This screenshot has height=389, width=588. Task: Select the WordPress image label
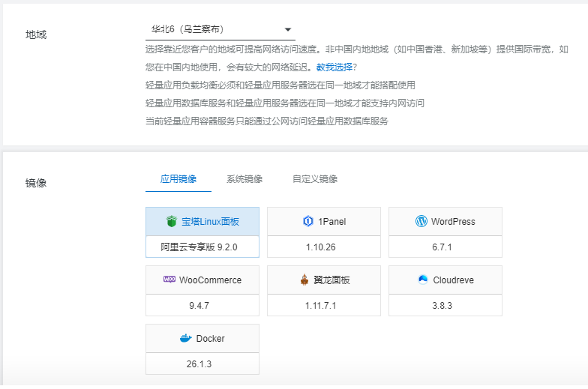(453, 222)
